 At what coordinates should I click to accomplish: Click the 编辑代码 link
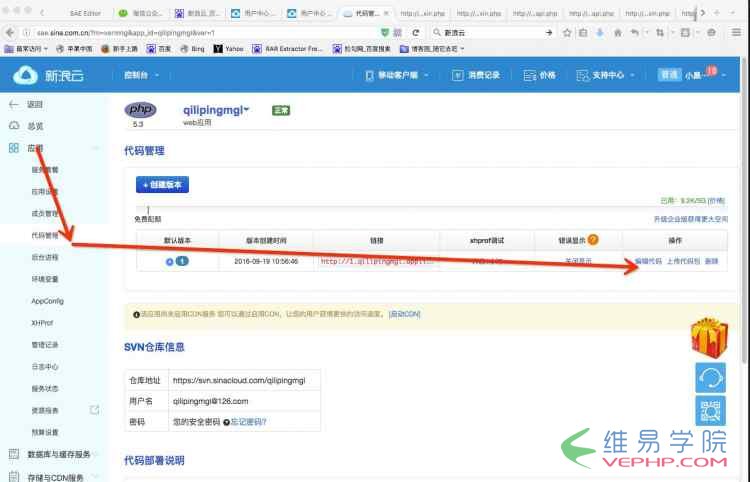click(x=649, y=261)
